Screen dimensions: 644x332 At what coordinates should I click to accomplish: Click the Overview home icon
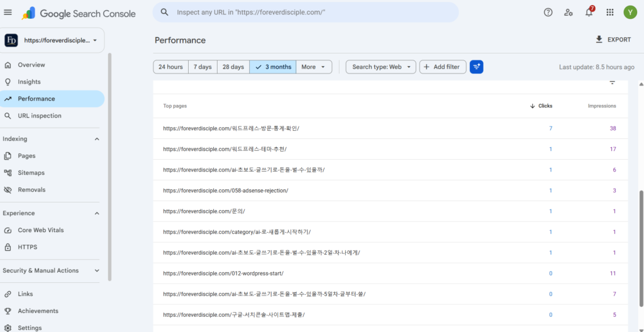(x=8, y=65)
